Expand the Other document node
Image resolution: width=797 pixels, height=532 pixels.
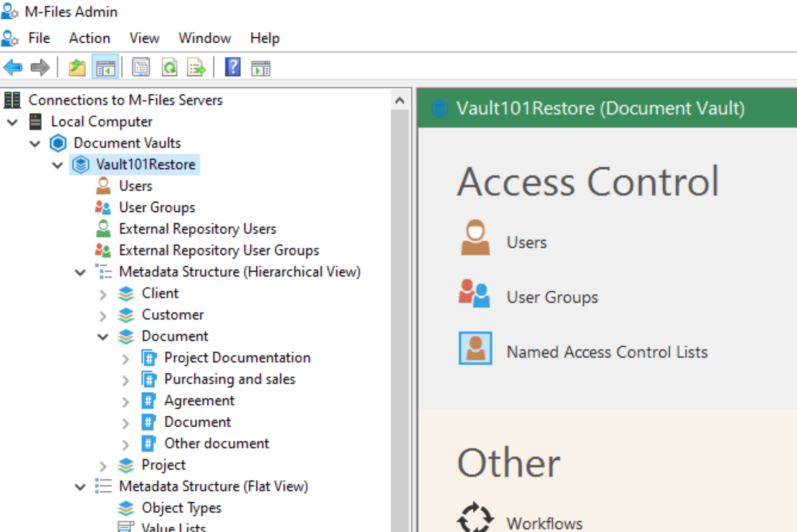coord(125,444)
